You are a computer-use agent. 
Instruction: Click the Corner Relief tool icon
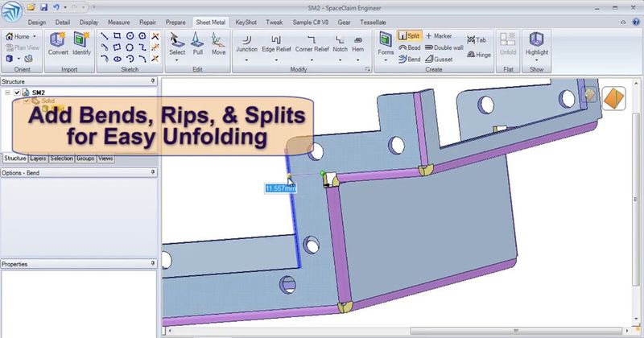[312, 40]
